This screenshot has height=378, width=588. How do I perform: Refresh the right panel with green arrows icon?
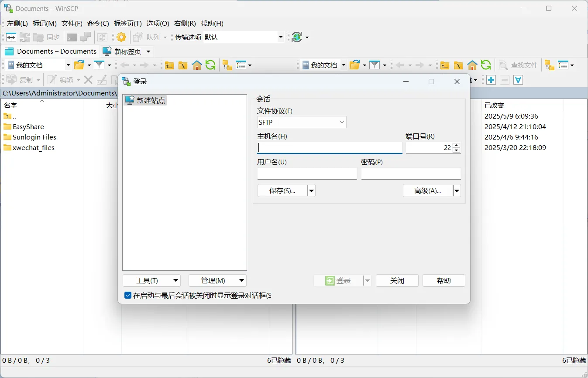point(486,65)
